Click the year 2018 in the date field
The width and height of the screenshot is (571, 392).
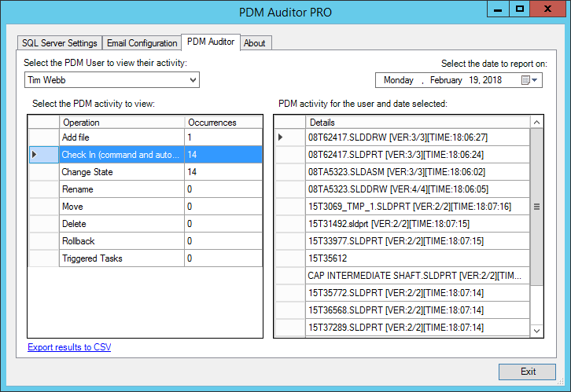click(x=492, y=80)
